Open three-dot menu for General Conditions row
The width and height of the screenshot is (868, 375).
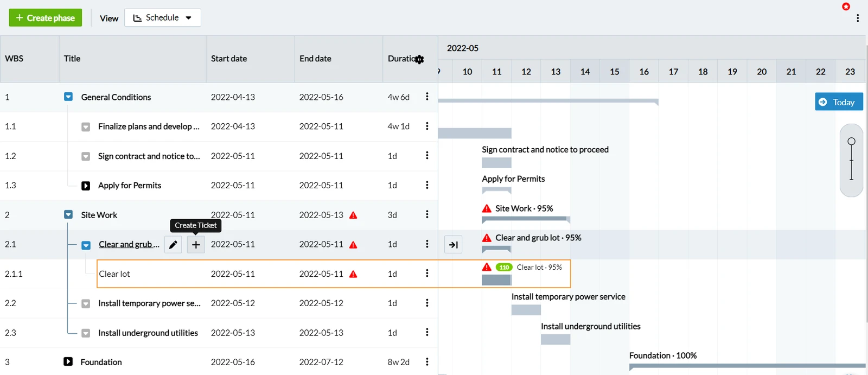point(427,97)
